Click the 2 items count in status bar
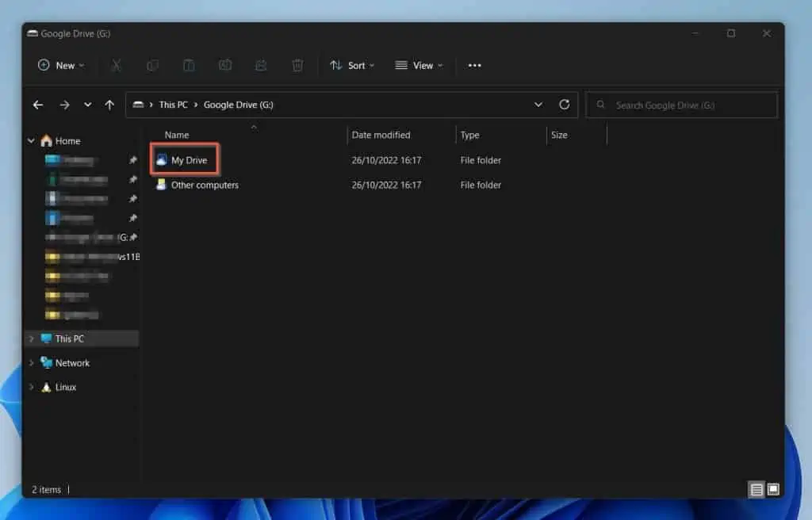Viewport: 812px width, 520px height. tap(46, 489)
